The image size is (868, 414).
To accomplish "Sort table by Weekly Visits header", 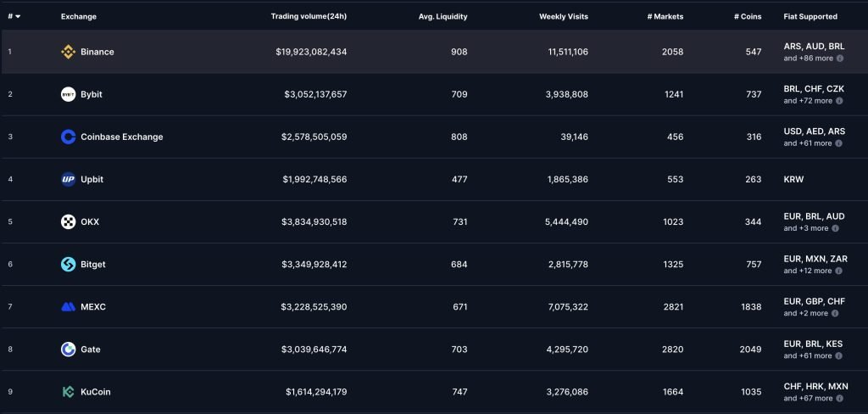I will coord(564,16).
